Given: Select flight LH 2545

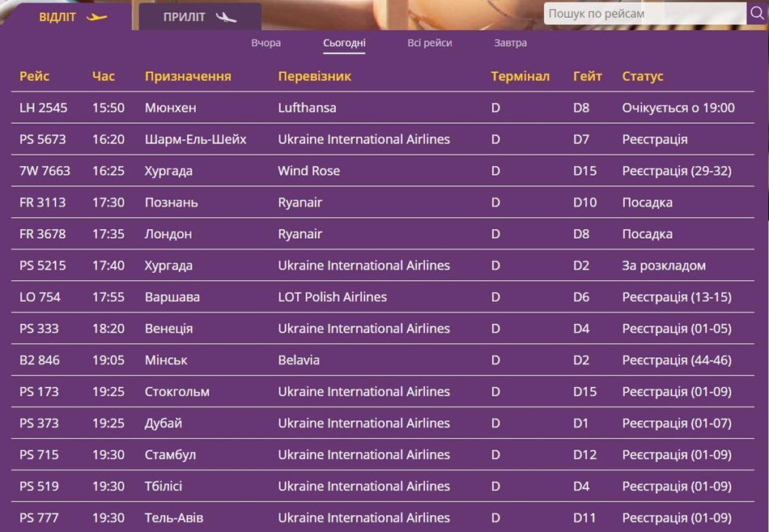Looking at the screenshot, I should pyautogui.click(x=383, y=108).
